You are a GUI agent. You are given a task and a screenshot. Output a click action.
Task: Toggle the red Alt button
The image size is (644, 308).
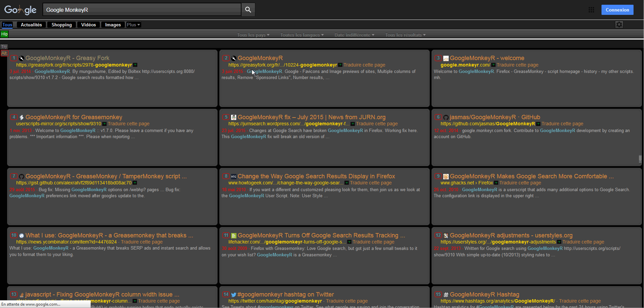4,53
